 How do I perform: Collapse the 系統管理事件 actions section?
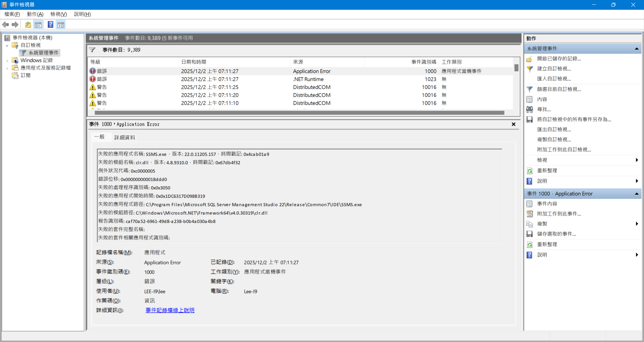[636, 49]
